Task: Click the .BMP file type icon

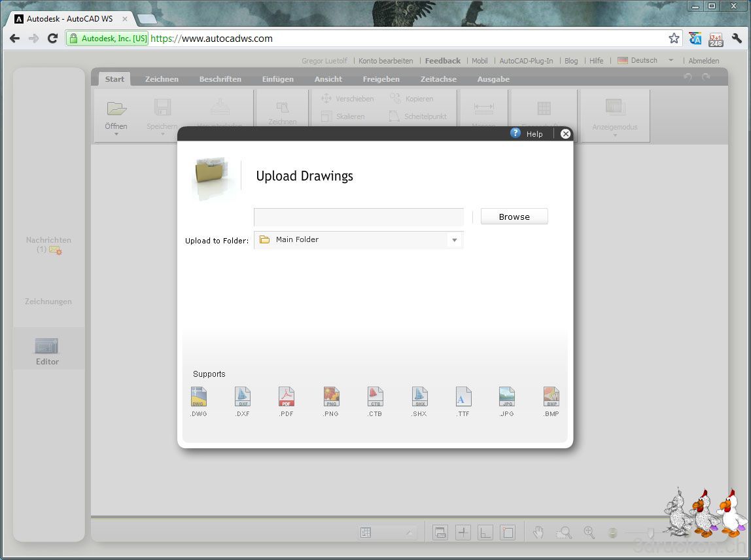Action: coord(551,396)
